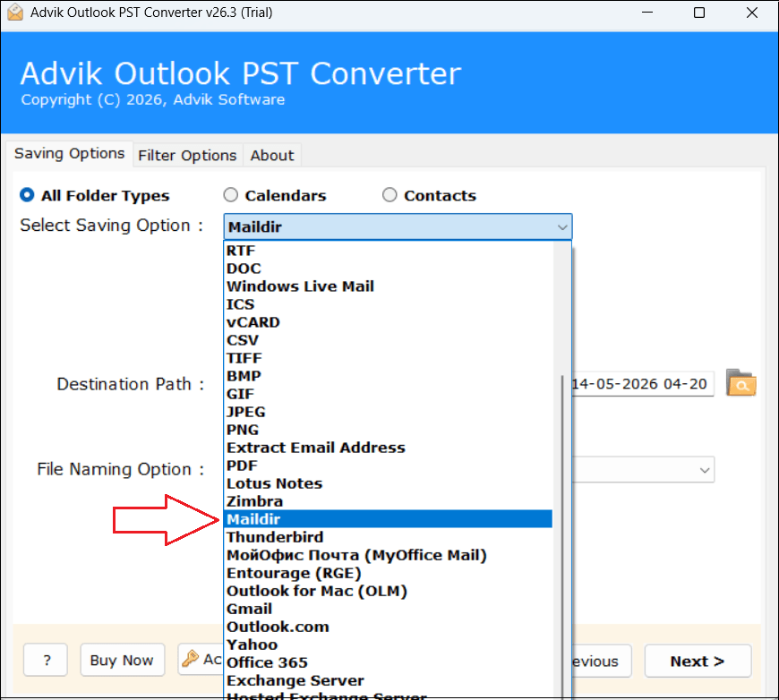Viewport: 779px width, 700px height.
Task: Click the key icon on the activation button
Action: pos(191,659)
